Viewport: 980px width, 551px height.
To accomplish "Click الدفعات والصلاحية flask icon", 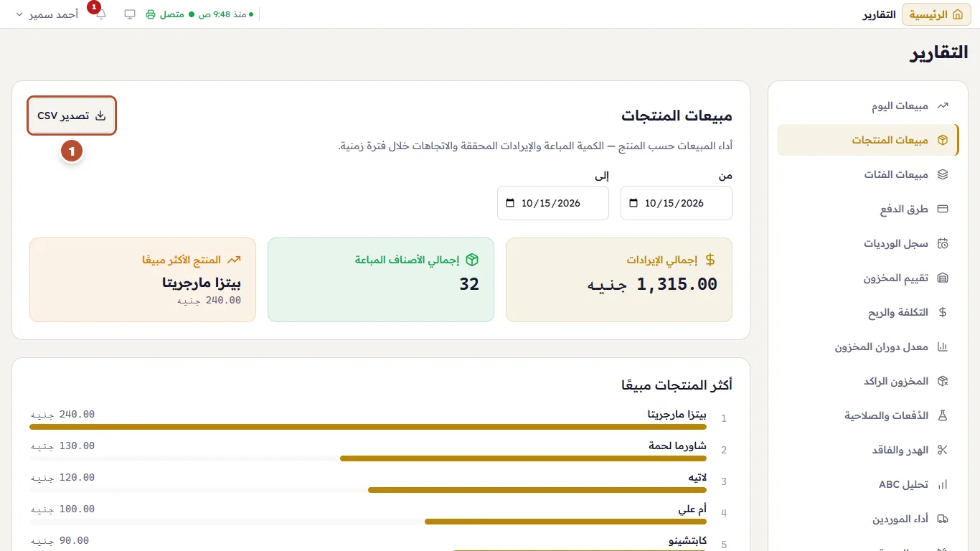I will (x=943, y=416).
